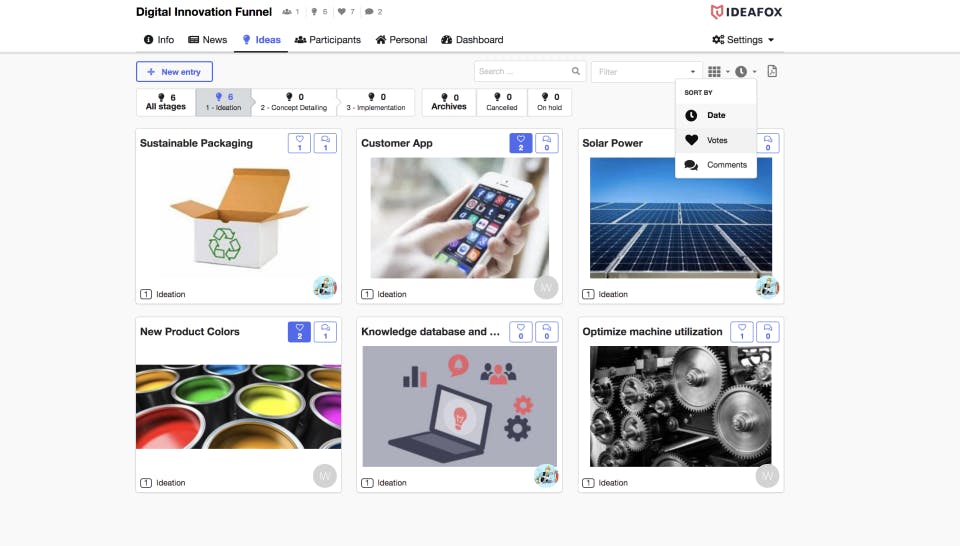Open comments on Sustainable Packaging
Viewport: 960px width, 546px height.
[325, 143]
